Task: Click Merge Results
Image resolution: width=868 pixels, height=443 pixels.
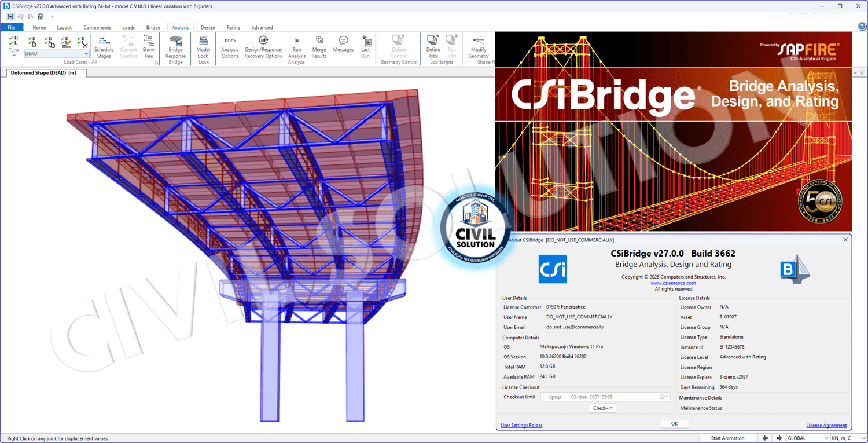Action: click(x=319, y=47)
